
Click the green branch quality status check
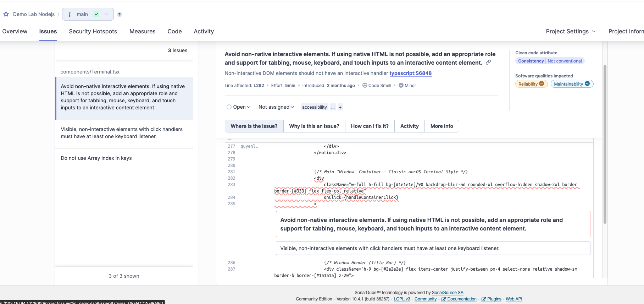(x=96, y=14)
